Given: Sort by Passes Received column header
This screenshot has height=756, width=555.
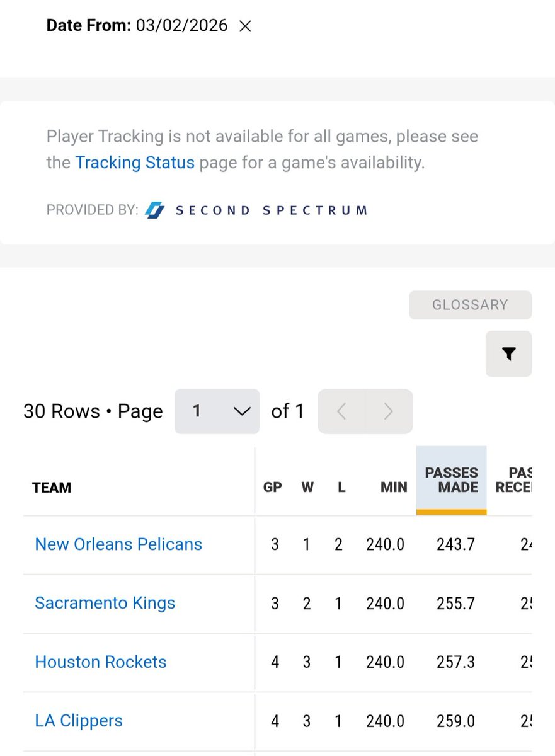Looking at the screenshot, I should (x=513, y=480).
